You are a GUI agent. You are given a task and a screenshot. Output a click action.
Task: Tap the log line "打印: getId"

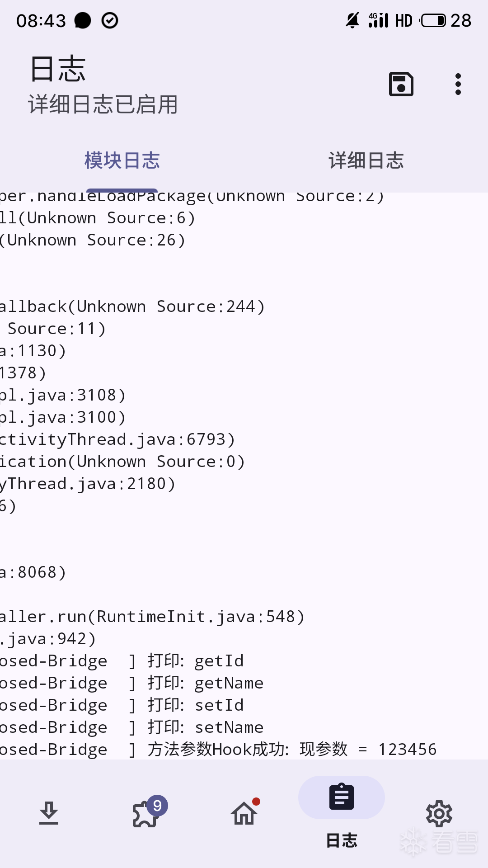click(x=196, y=661)
